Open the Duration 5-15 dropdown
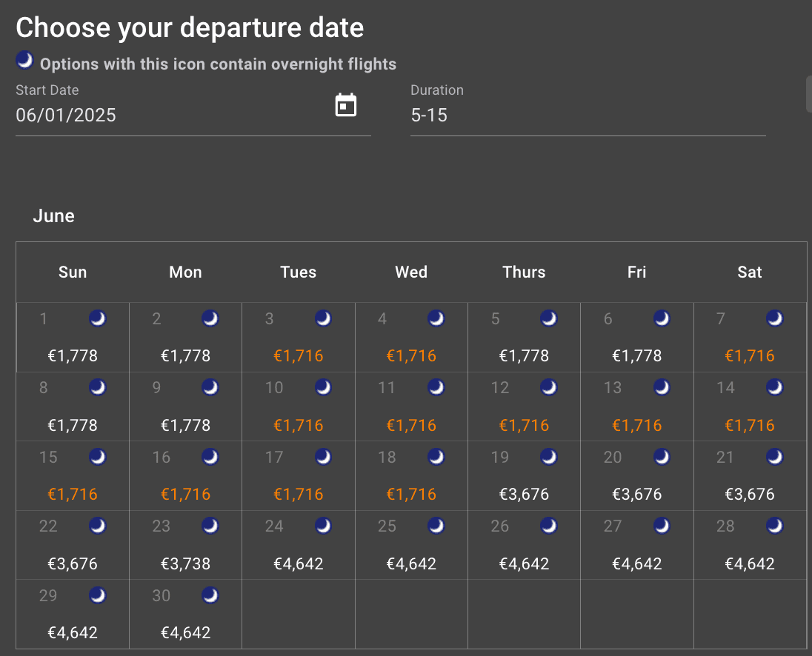 588,115
